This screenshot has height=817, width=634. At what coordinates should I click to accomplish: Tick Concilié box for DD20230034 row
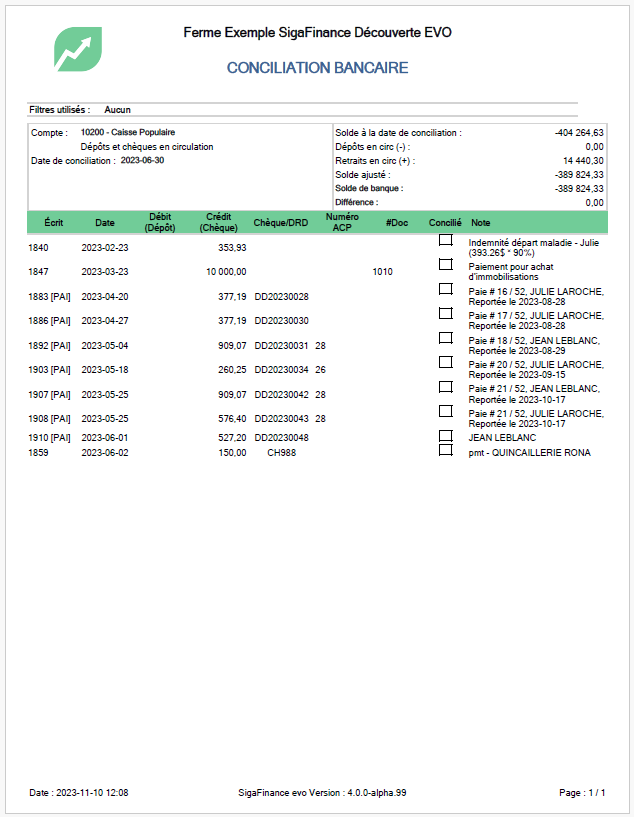click(445, 362)
